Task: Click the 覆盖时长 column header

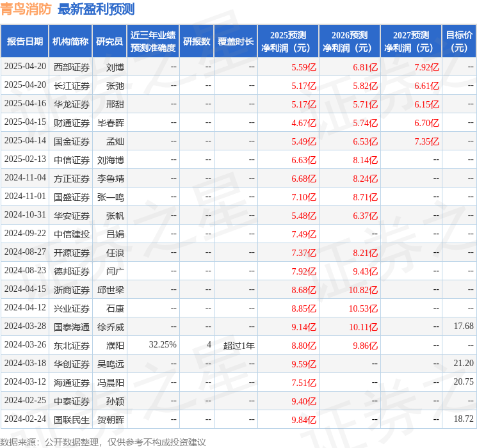Action: click(x=236, y=42)
